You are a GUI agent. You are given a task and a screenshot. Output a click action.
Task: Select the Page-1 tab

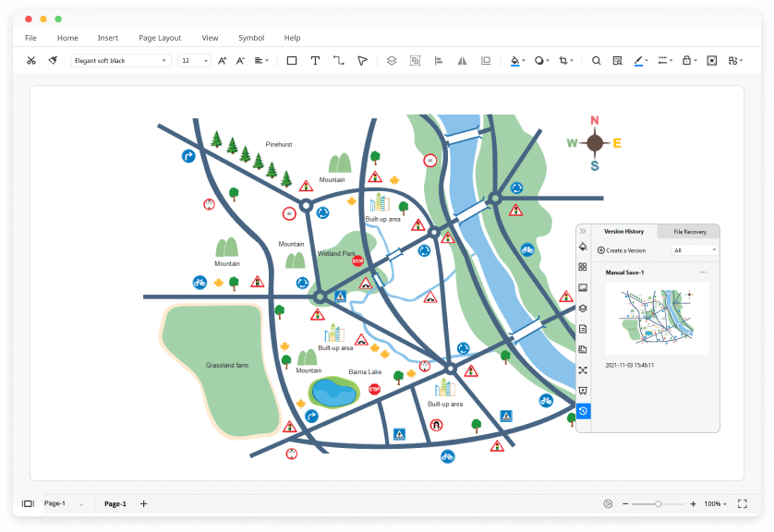click(x=115, y=504)
